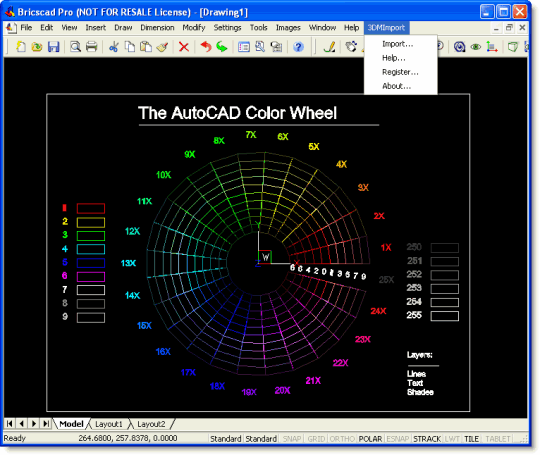Screen dimensions: 540x455
Task: Open the Window menu
Action: pos(322,28)
